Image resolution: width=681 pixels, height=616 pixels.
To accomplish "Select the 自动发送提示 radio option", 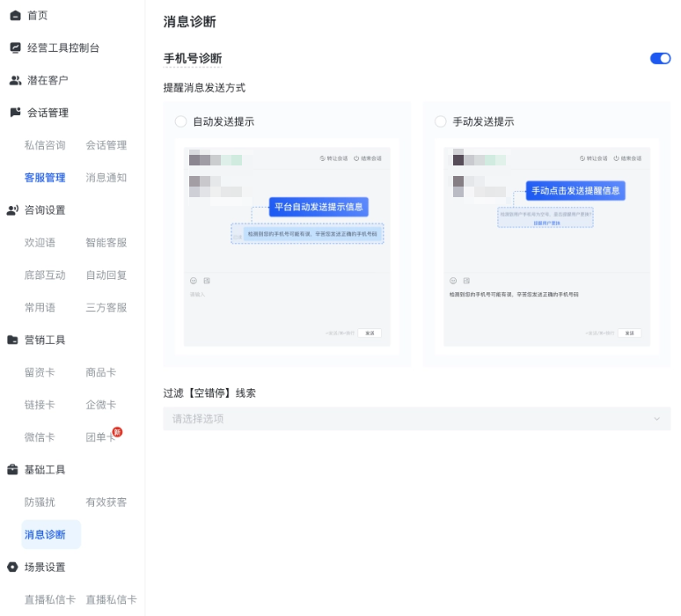I will pyautogui.click(x=180, y=121).
